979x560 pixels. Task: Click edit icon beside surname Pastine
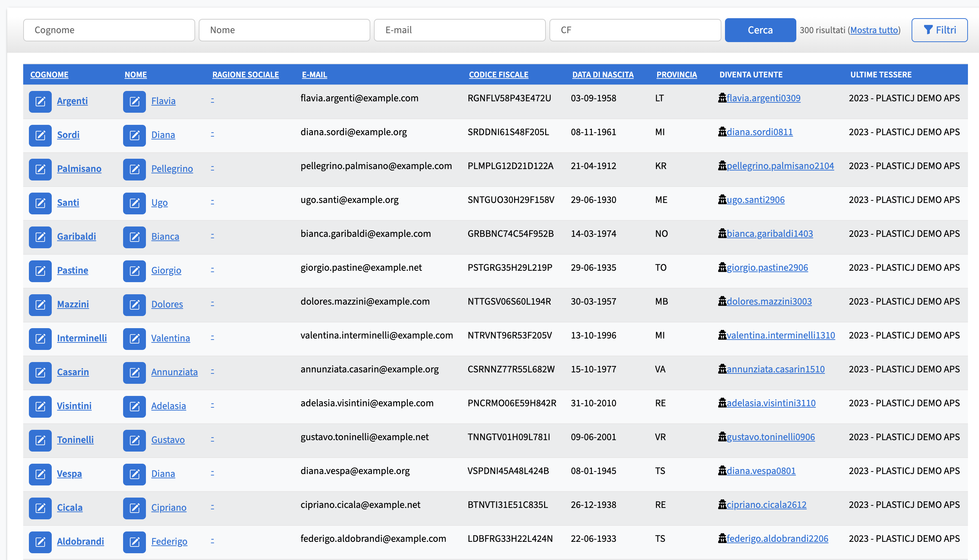pos(40,271)
